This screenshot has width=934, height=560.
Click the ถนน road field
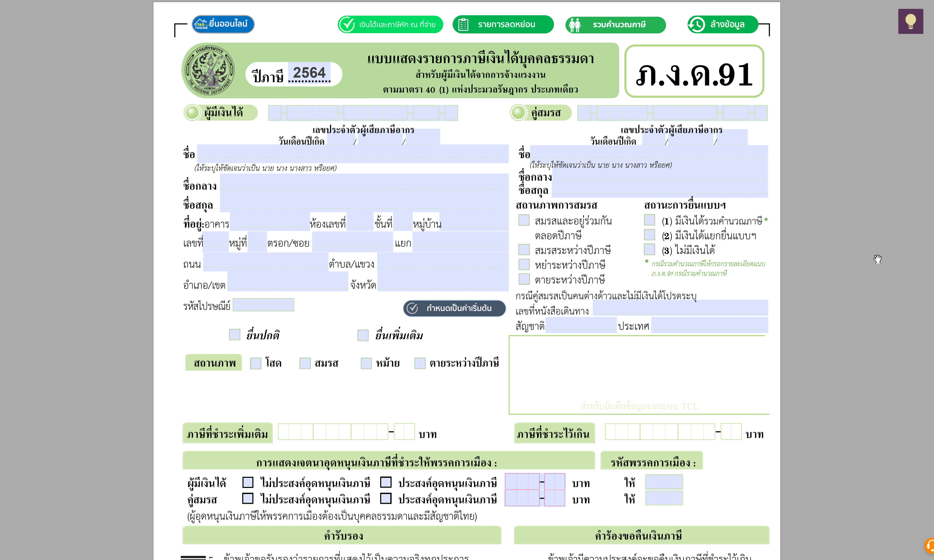[x=266, y=262]
